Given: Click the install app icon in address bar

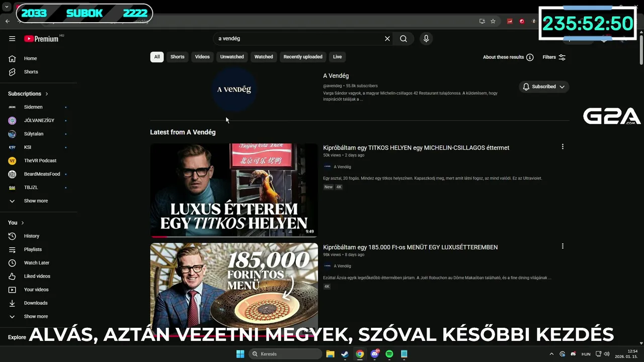Looking at the screenshot, I should [482, 21].
